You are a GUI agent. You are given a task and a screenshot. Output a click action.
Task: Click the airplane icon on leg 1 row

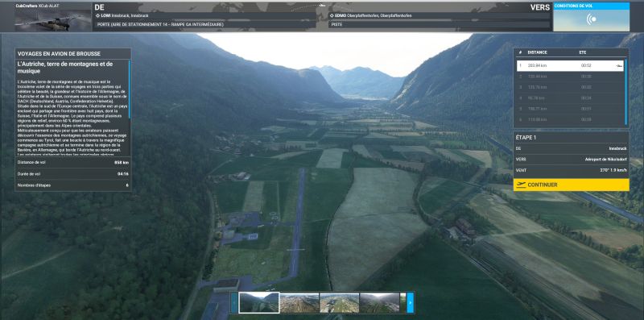point(618,66)
